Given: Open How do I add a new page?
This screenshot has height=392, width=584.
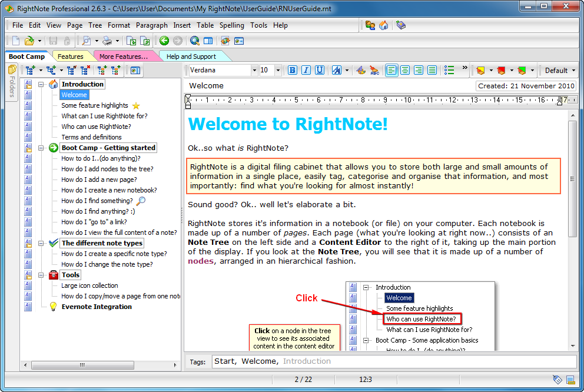Looking at the screenshot, I should (99, 180).
